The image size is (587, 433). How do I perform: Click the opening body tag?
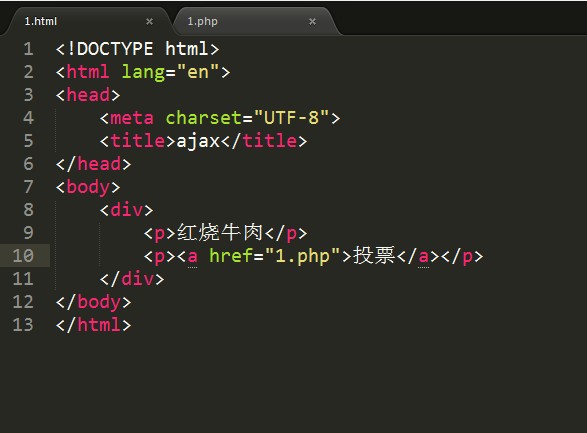(88, 187)
